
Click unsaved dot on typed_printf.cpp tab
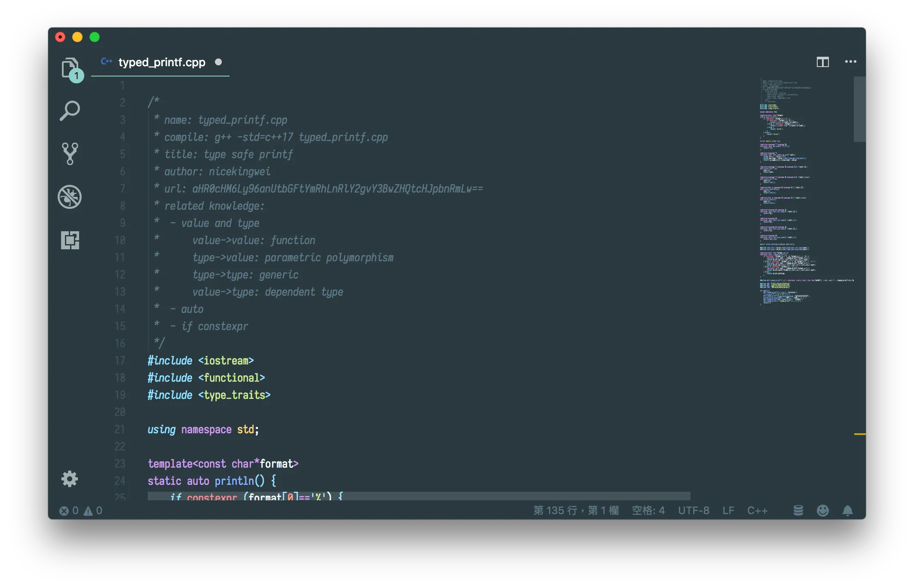pyautogui.click(x=218, y=62)
